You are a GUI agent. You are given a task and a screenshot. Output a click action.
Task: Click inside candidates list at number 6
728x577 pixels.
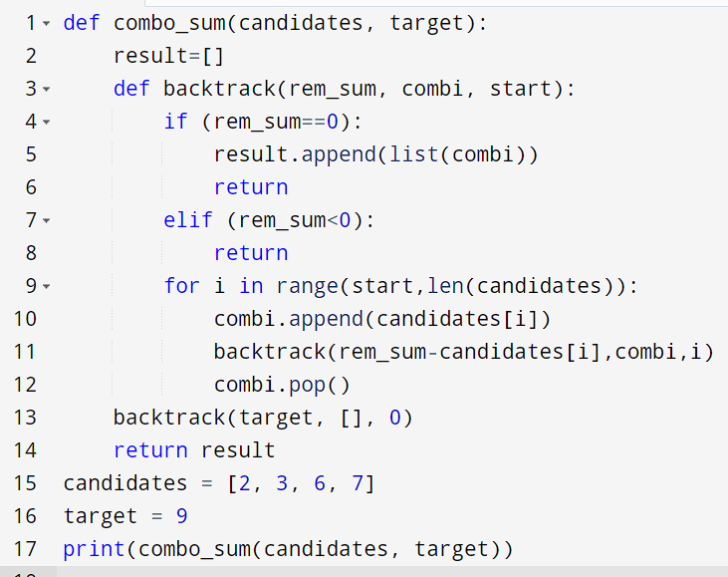(x=320, y=483)
